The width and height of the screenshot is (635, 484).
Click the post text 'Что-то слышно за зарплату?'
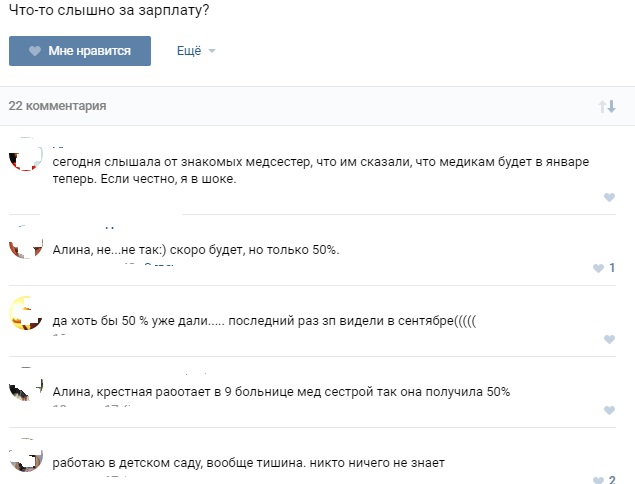(x=109, y=10)
